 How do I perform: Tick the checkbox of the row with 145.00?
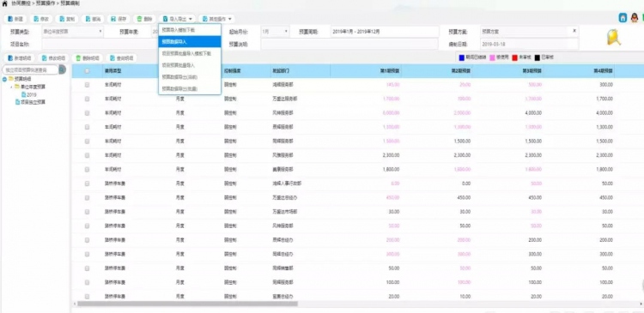[x=87, y=85]
